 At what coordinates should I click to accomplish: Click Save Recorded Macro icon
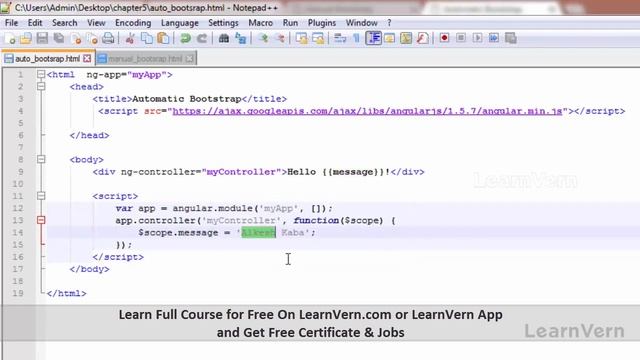pos(511,38)
